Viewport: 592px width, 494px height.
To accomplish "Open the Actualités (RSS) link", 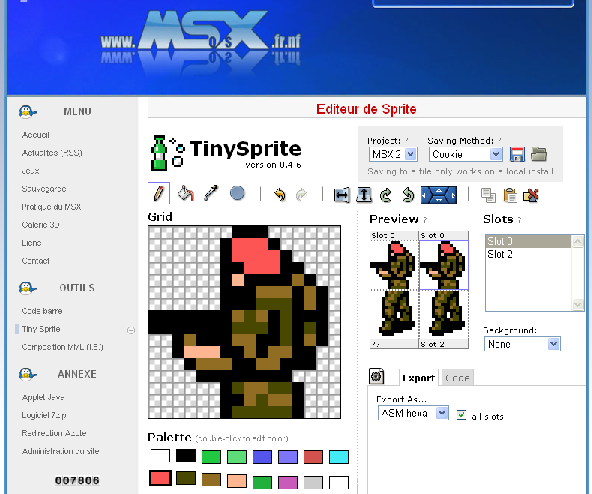I will click(x=52, y=153).
